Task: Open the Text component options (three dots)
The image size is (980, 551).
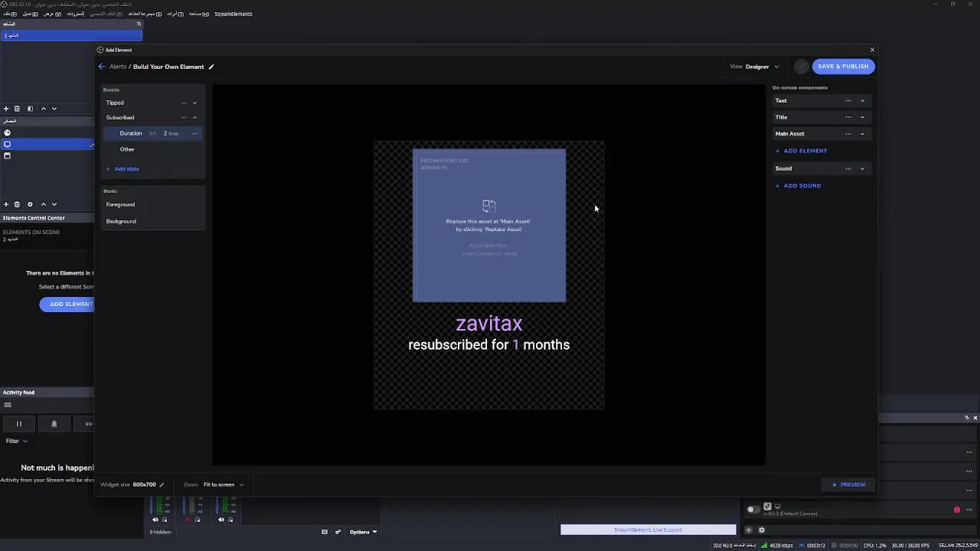Action: pyautogui.click(x=848, y=101)
